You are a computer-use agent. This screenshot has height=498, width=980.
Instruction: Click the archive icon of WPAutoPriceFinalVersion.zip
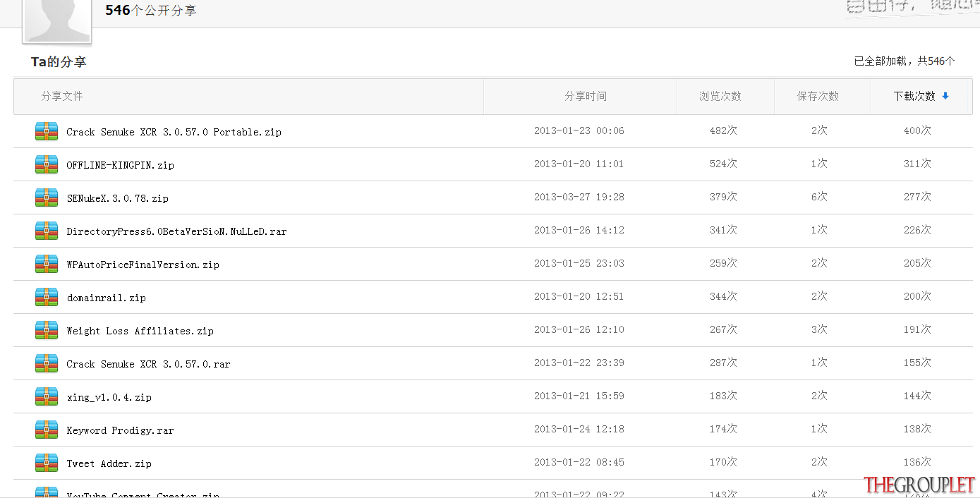[x=47, y=264]
